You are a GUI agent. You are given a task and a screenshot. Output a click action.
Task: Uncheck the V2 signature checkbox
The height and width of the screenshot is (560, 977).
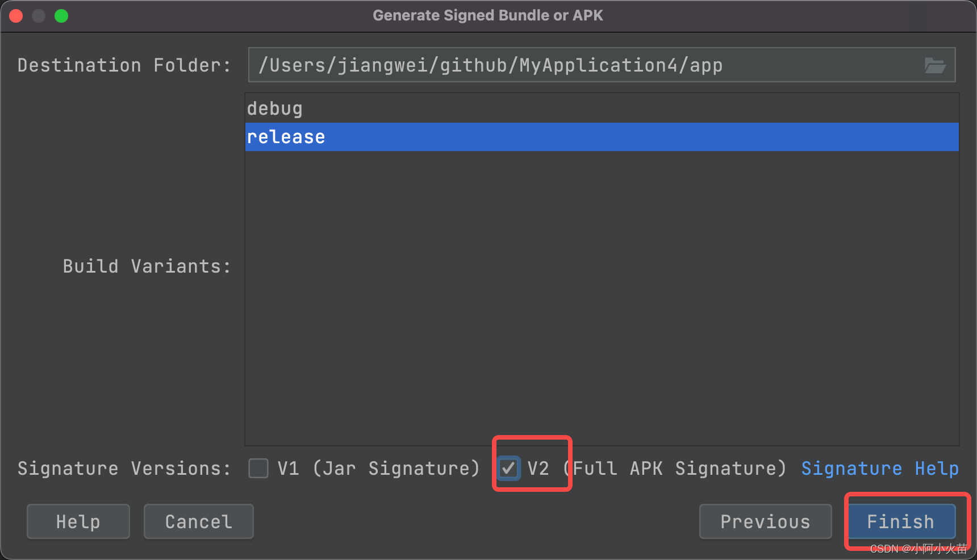[x=508, y=469]
